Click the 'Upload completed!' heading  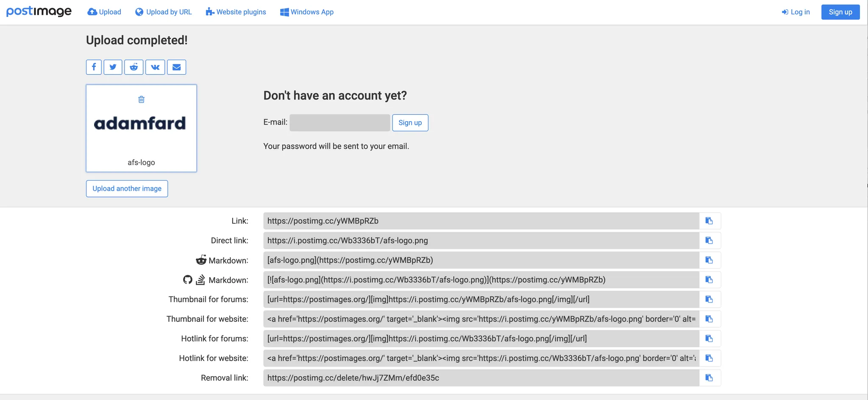pos(137,40)
